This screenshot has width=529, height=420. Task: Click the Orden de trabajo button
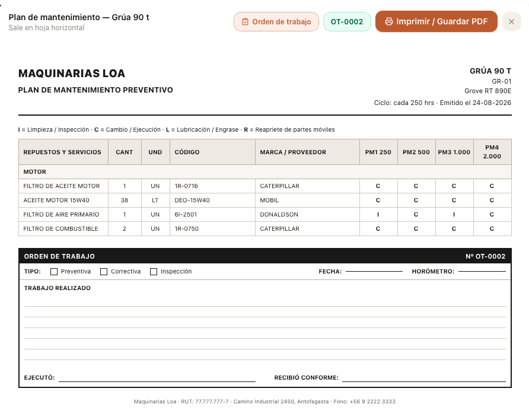tap(276, 21)
